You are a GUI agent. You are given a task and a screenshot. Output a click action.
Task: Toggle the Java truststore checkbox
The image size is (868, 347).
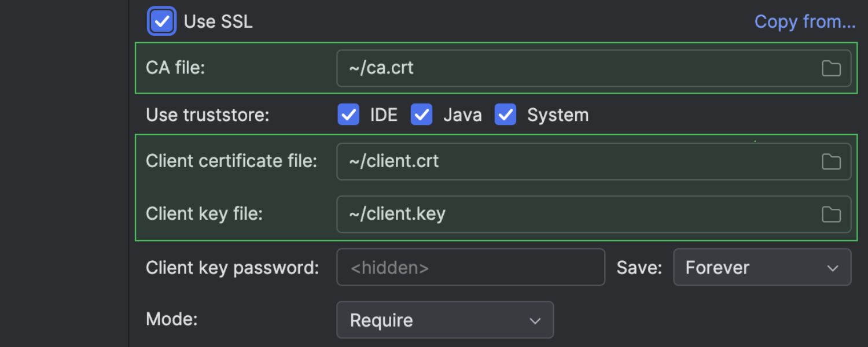tap(421, 115)
